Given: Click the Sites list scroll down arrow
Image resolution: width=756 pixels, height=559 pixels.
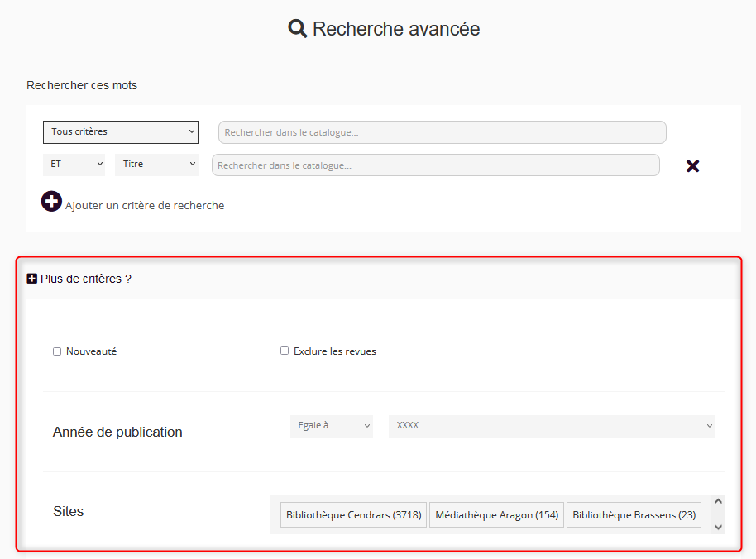Looking at the screenshot, I should (718, 527).
